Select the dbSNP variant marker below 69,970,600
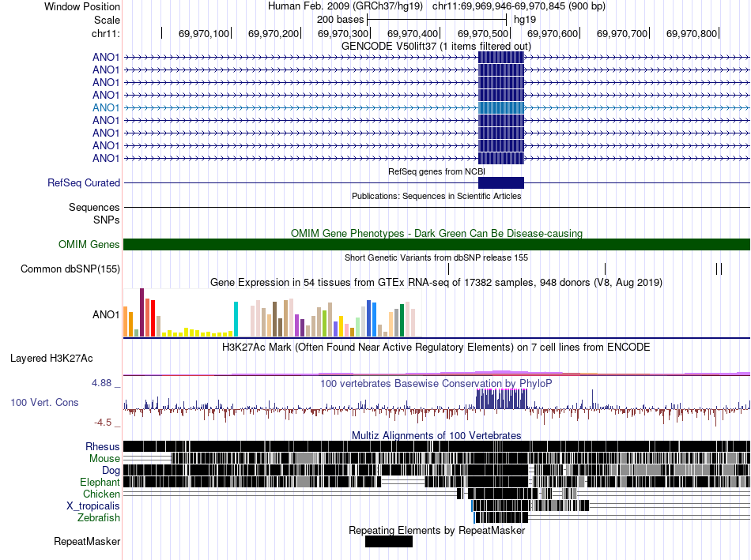This screenshot has width=751, height=560. [606, 269]
